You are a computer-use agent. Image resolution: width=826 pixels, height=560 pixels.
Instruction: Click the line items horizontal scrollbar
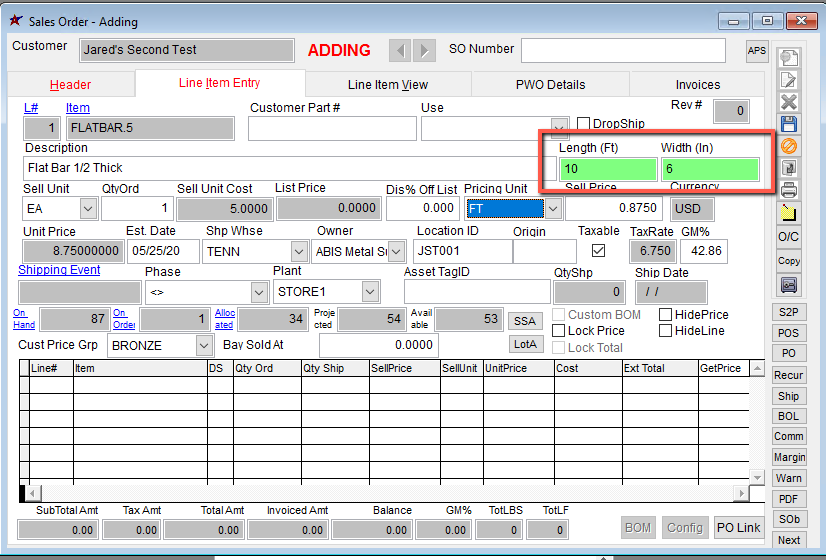coord(384,493)
